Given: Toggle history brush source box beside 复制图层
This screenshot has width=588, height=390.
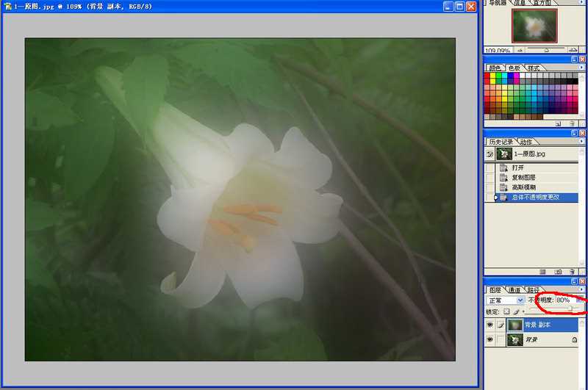Looking at the screenshot, I should coord(490,177).
